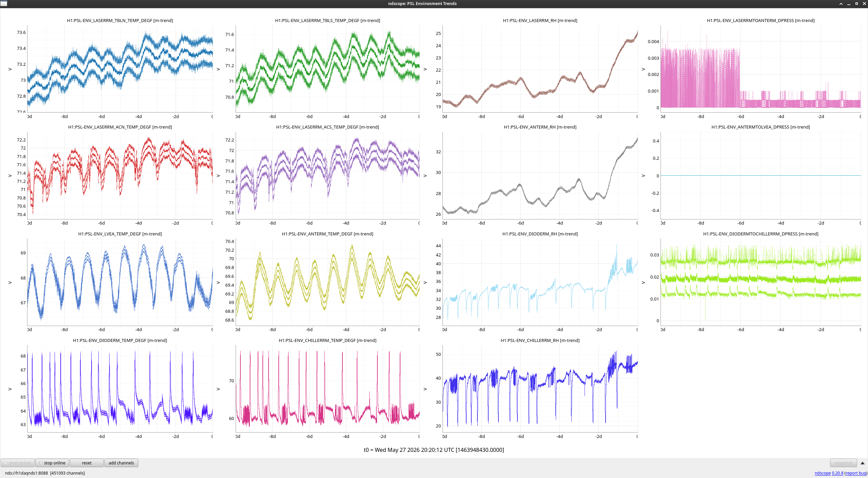The image size is (868, 478).
Task: Click the reset button
Action: (x=86, y=463)
